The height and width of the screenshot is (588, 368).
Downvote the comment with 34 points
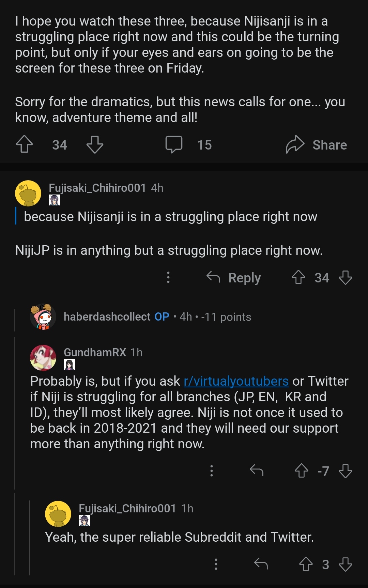346,277
